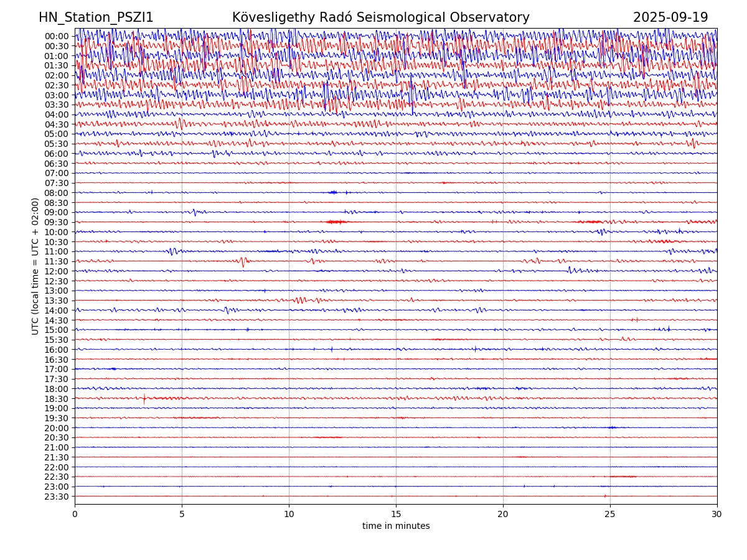Click the red spike on the 18:30 trace
This screenshot has width=747, height=560.
coord(144,398)
